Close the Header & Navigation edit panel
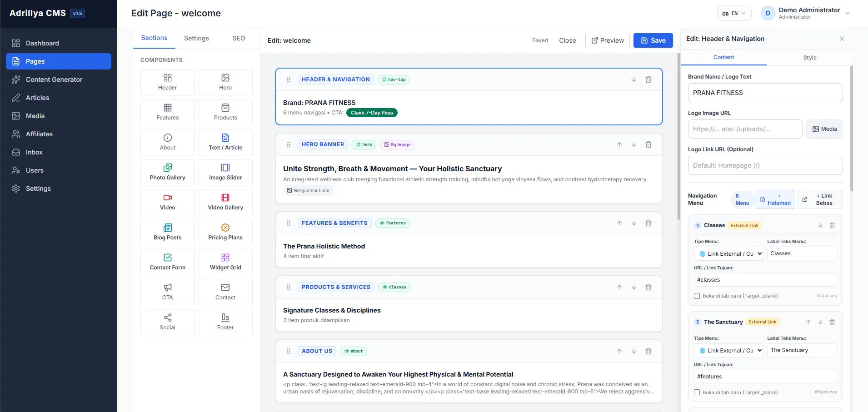The width and height of the screenshot is (868, 412). (842, 39)
